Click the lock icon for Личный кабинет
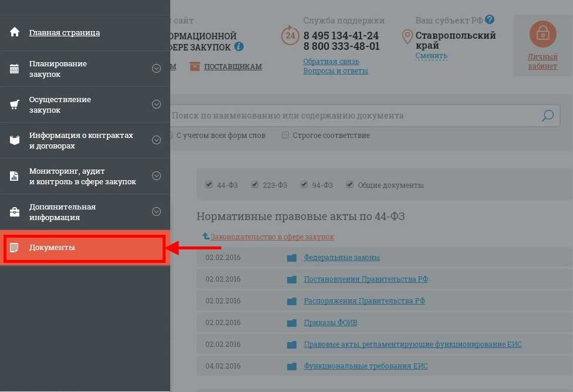Image resolution: width=573 pixels, height=392 pixels. 542,35
